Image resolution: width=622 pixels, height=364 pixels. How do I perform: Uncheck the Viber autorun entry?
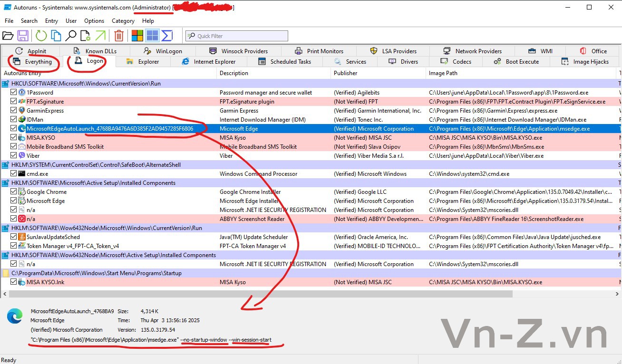[x=13, y=156]
